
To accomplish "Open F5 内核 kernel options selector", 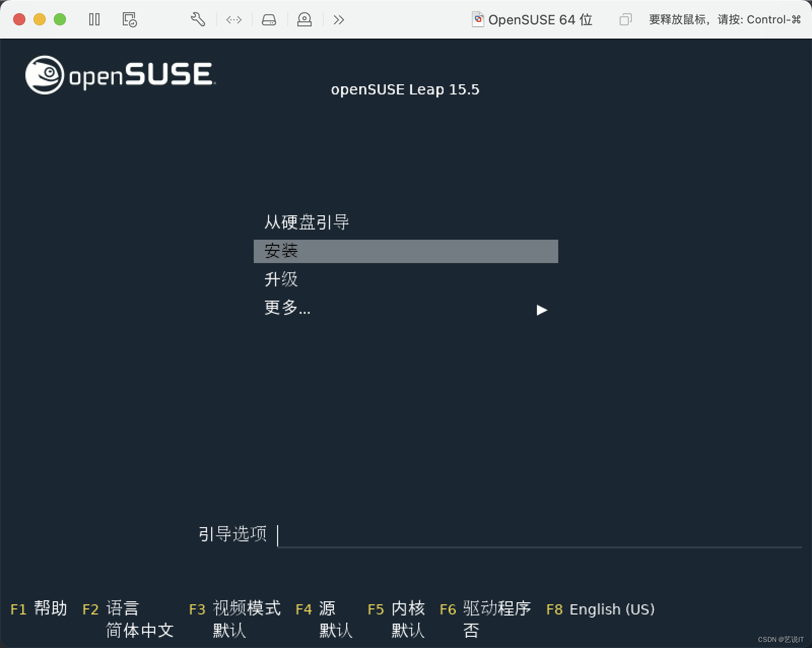I will point(396,608).
